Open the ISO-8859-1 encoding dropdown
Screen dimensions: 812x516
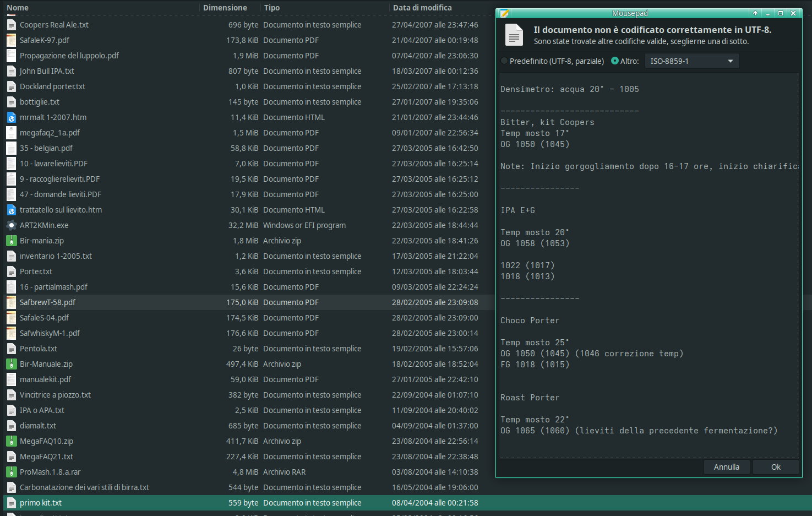point(691,61)
